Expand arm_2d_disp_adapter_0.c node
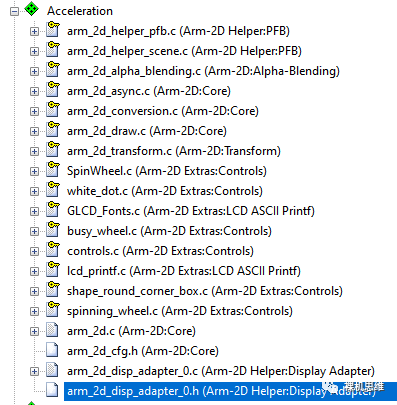 pyautogui.click(x=34, y=372)
